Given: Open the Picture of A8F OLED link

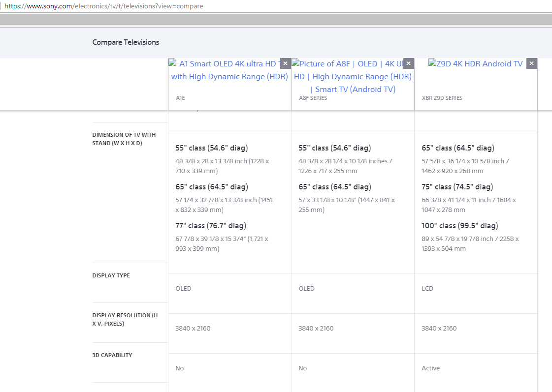Looking at the screenshot, I should (x=353, y=76).
